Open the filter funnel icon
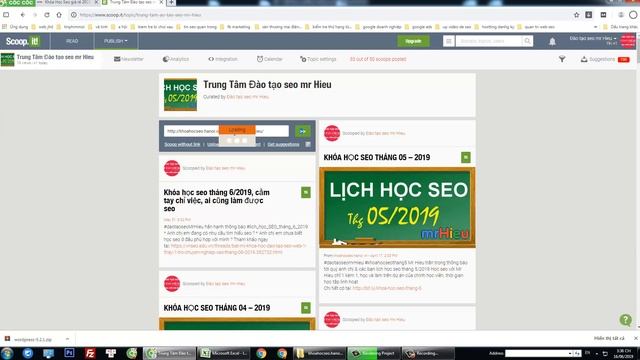 562,59
